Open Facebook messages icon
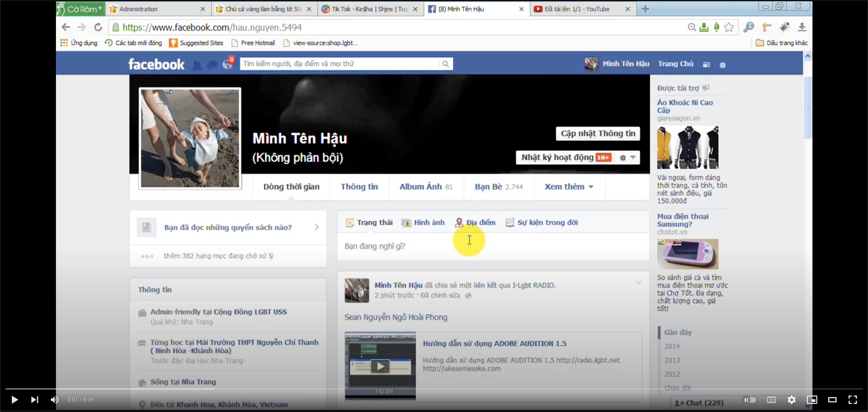This screenshot has height=412, width=868. (212, 65)
